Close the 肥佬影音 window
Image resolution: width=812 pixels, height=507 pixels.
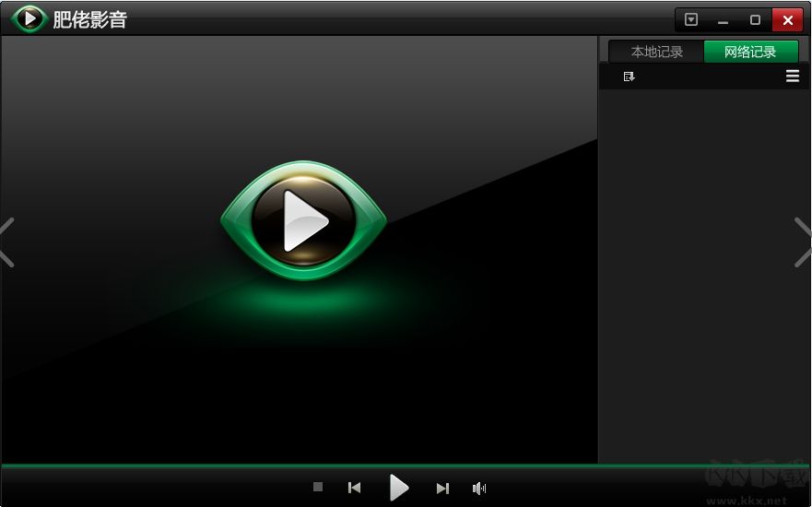(x=788, y=20)
